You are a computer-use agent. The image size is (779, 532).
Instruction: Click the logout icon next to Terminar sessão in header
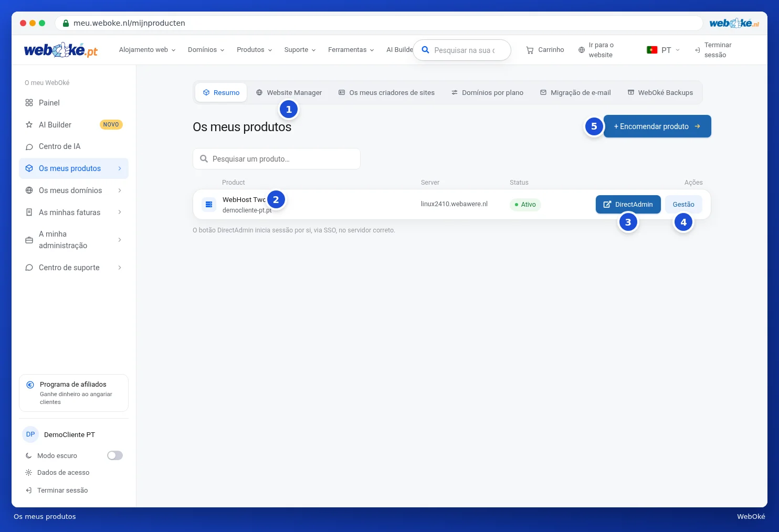(697, 50)
